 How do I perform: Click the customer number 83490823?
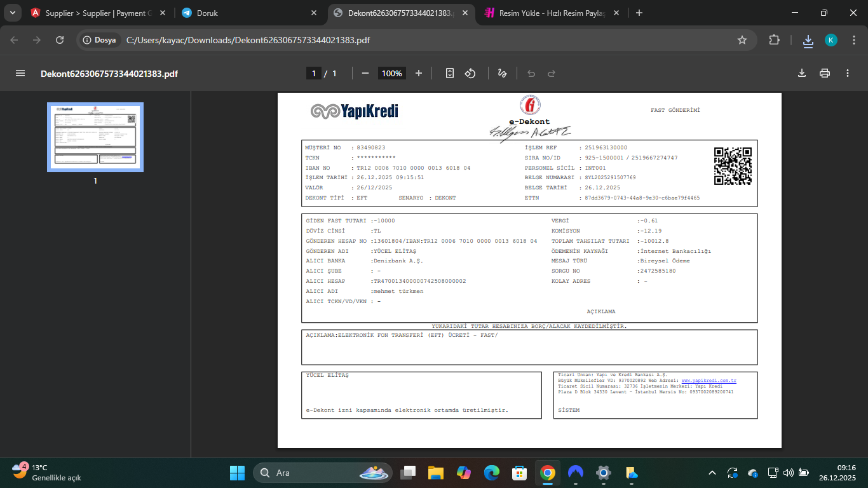[x=371, y=147]
